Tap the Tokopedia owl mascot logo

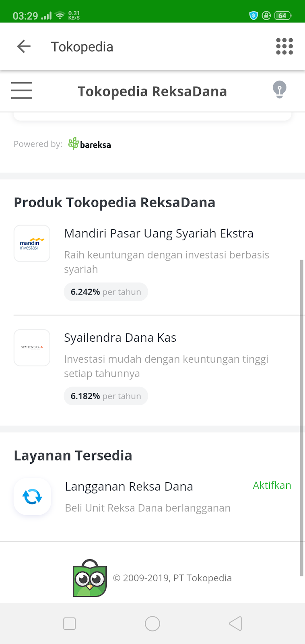tap(90, 578)
